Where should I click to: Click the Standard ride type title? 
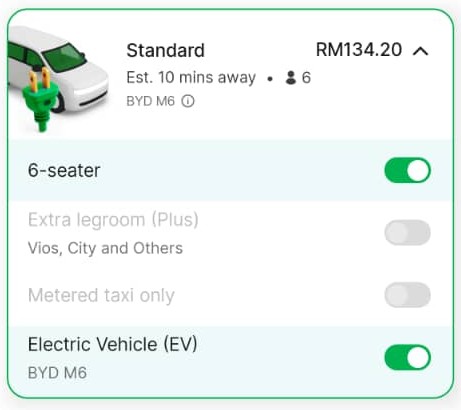[165, 51]
